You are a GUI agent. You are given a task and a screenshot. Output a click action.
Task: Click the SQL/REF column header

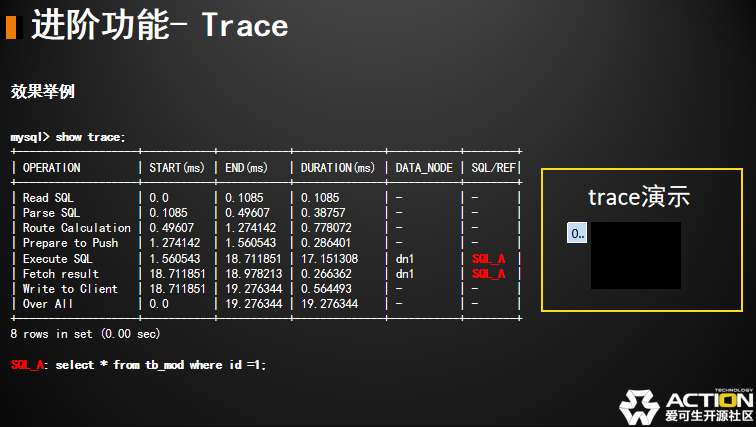(493, 168)
